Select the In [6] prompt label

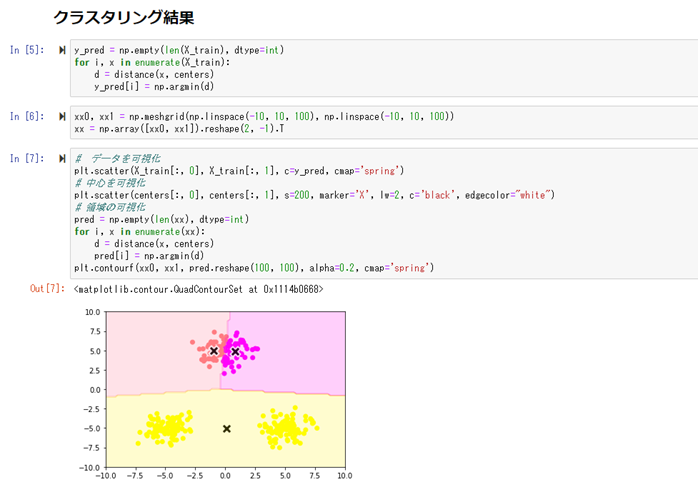[x=27, y=116]
